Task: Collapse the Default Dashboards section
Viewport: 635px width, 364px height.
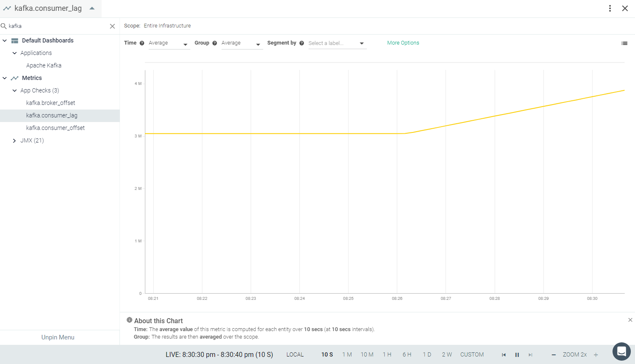Action: coord(5,40)
